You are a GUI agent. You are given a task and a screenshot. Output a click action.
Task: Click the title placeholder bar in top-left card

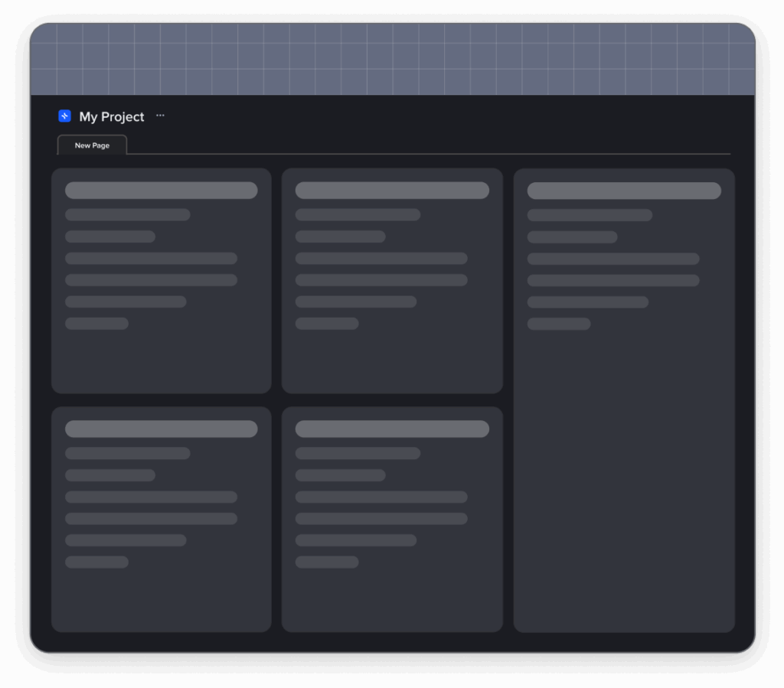pos(161,191)
